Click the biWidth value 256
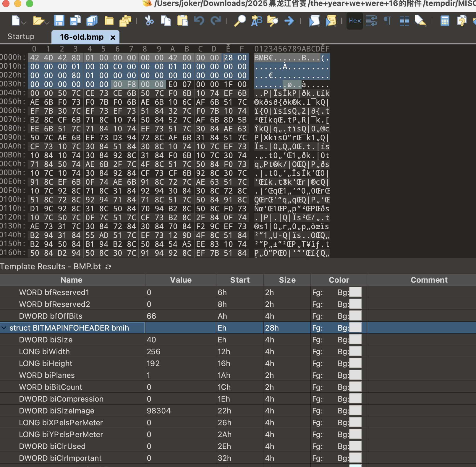The height and width of the screenshot is (467, 476). (153, 352)
